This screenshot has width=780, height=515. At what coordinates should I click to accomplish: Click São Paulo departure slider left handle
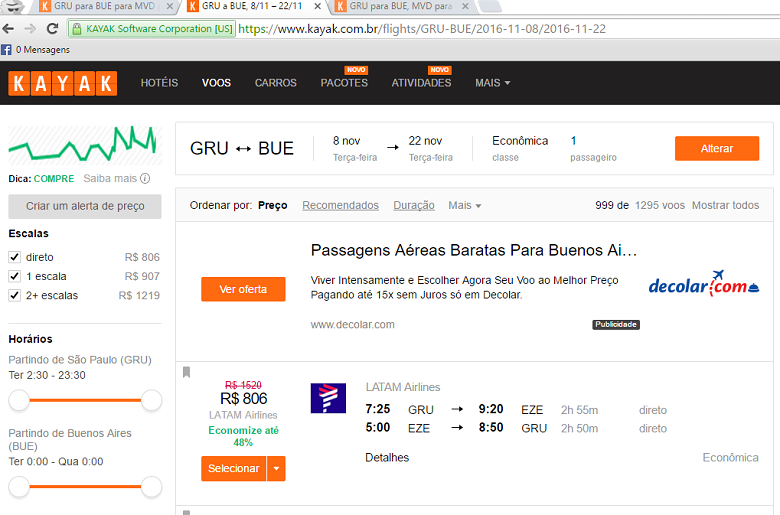coord(19,400)
